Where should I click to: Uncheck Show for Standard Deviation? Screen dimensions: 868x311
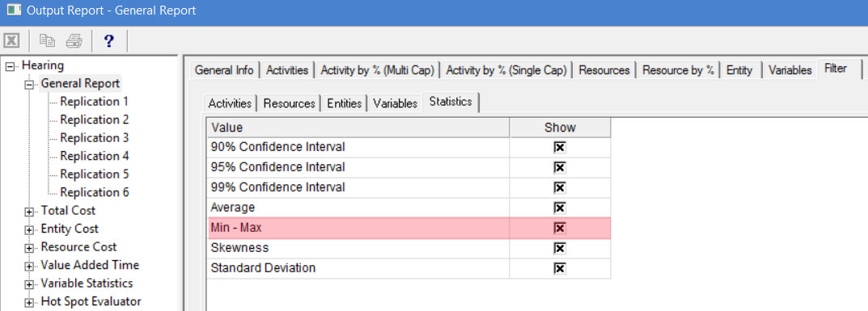coord(560,268)
